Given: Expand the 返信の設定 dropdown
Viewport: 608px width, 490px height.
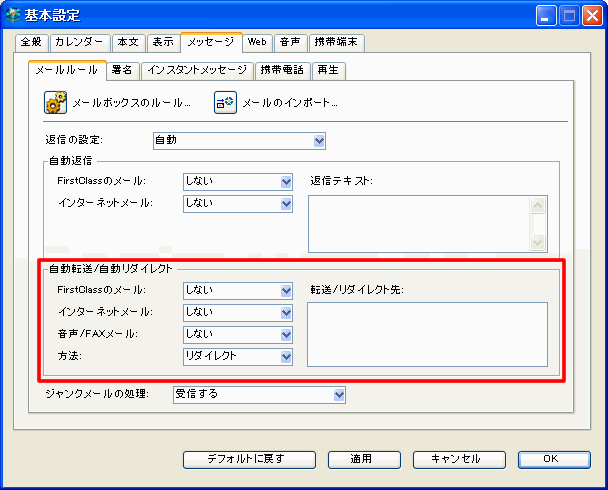Looking at the screenshot, I should pyautogui.click(x=319, y=141).
